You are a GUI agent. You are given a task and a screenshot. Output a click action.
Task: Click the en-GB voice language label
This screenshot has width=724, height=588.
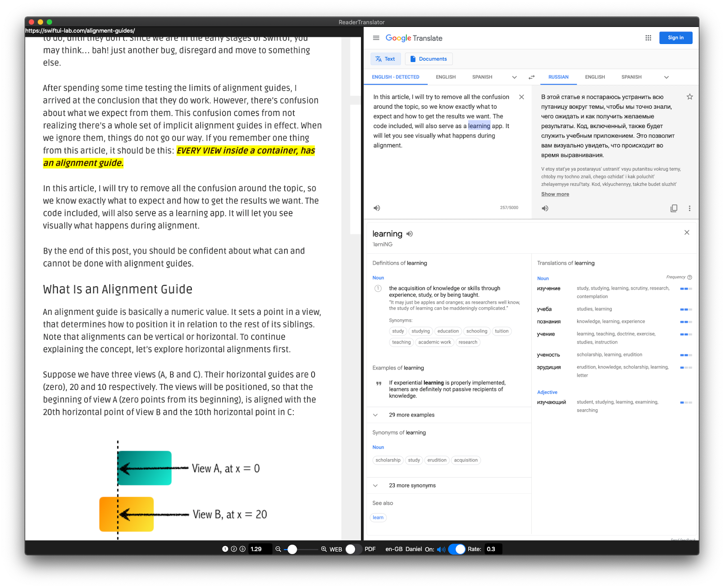click(x=394, y=549)
